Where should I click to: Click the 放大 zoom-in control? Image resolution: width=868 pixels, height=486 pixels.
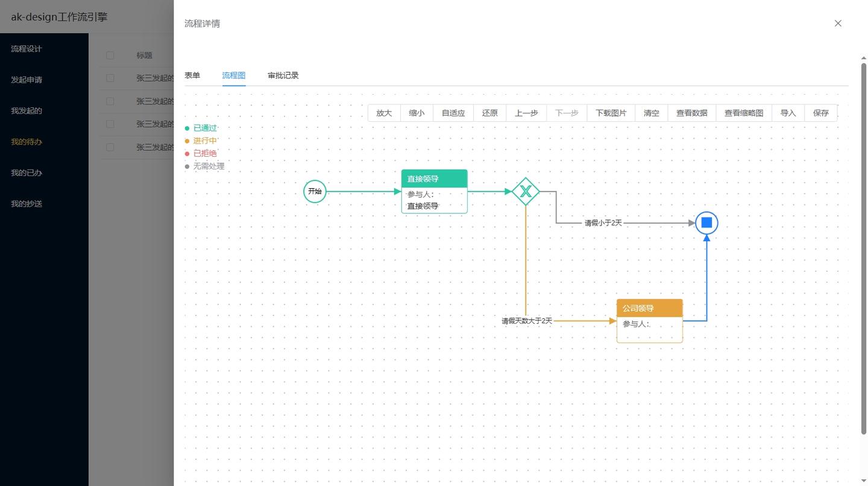coord(384,113)
